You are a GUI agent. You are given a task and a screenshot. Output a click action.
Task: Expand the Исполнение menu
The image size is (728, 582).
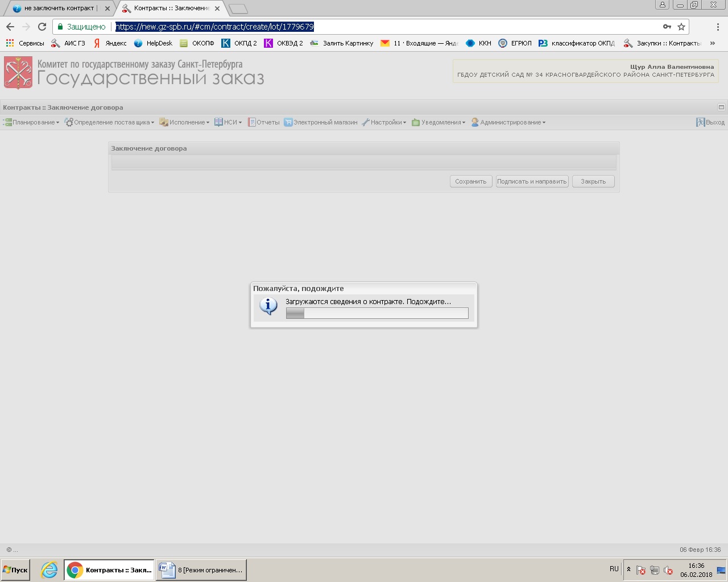184,122
